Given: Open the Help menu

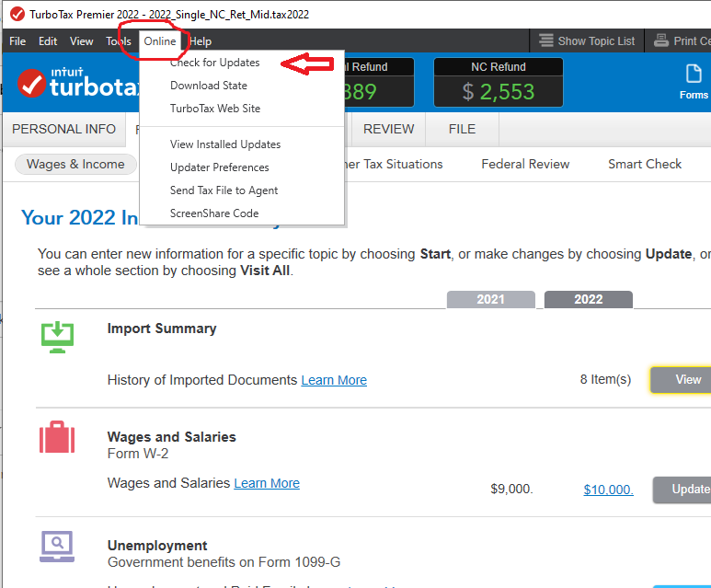Looking at the screenshot, I should pos(201,41).
